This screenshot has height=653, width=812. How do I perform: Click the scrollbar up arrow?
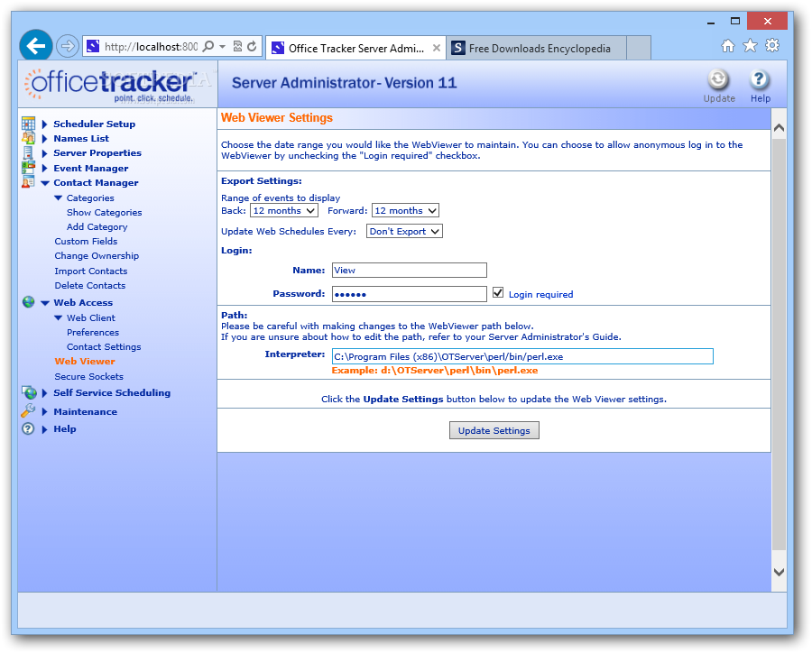click(779, 127)
